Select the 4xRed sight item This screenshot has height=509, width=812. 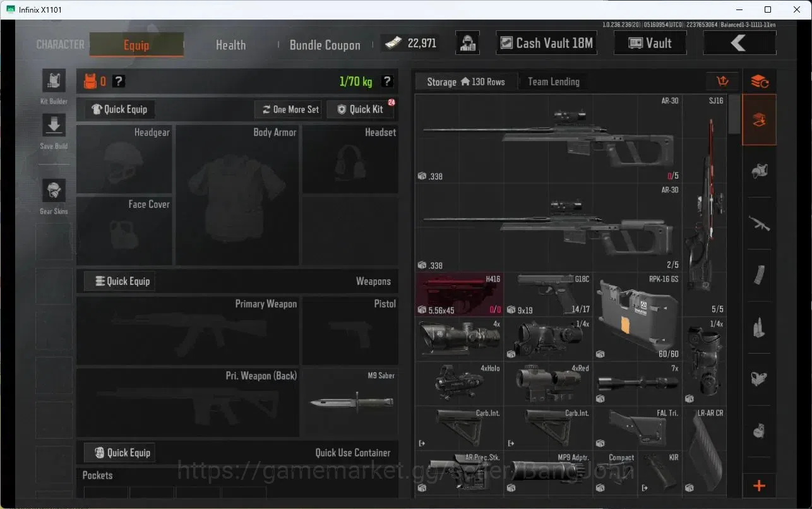[x=548, y=383]
